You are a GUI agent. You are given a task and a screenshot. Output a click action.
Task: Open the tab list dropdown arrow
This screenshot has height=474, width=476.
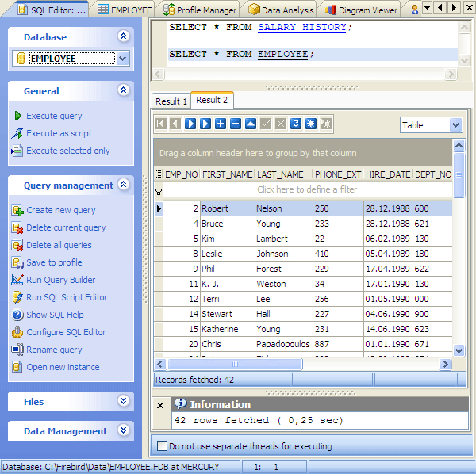coord(427,8)
